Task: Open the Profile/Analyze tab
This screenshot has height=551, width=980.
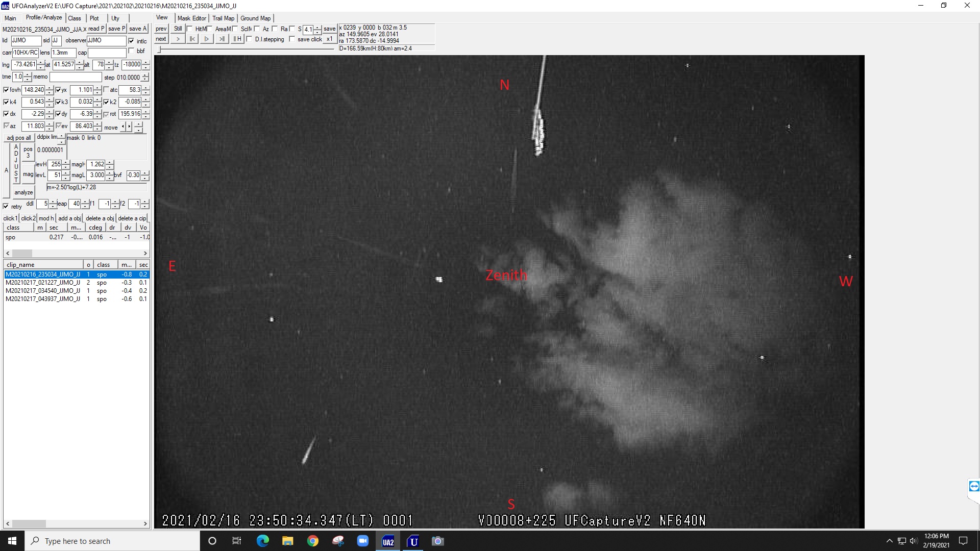Action: point(44,18)
